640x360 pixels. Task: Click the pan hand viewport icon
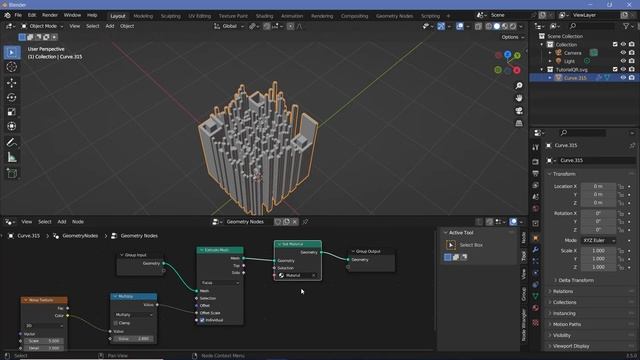coord(519,98)
